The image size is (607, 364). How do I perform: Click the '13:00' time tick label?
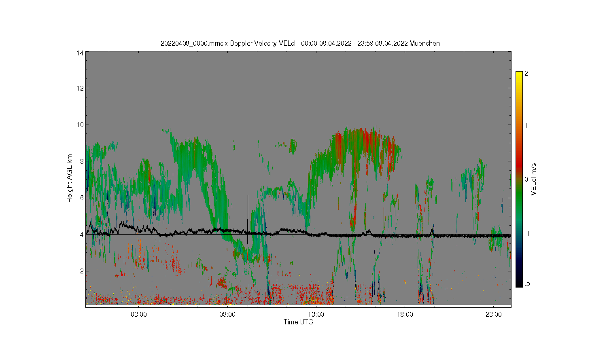pos(316,315)
